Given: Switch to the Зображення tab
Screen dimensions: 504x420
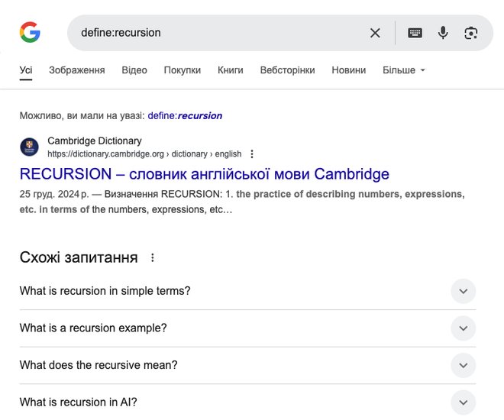Looking at the screenshot, I should 77,70.
